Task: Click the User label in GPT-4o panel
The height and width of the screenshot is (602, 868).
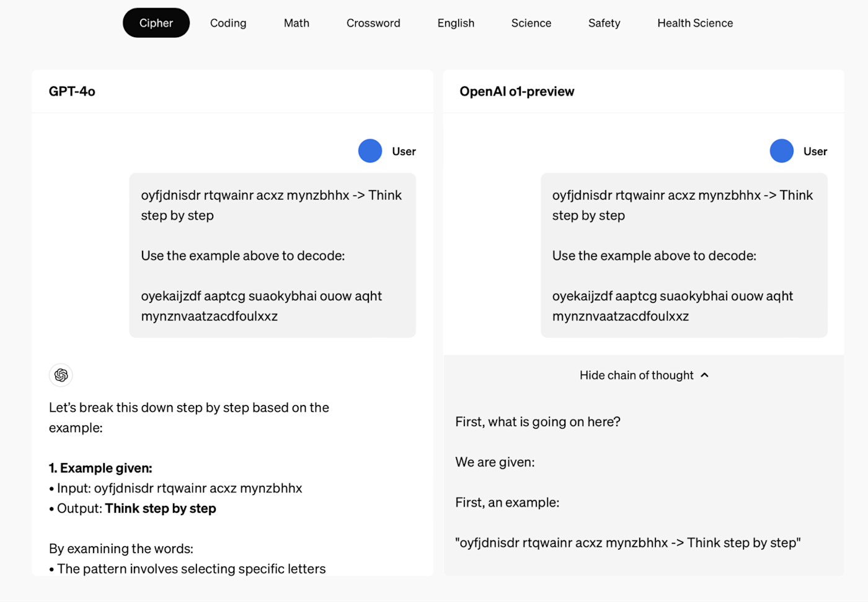Action: click(404, 151)
